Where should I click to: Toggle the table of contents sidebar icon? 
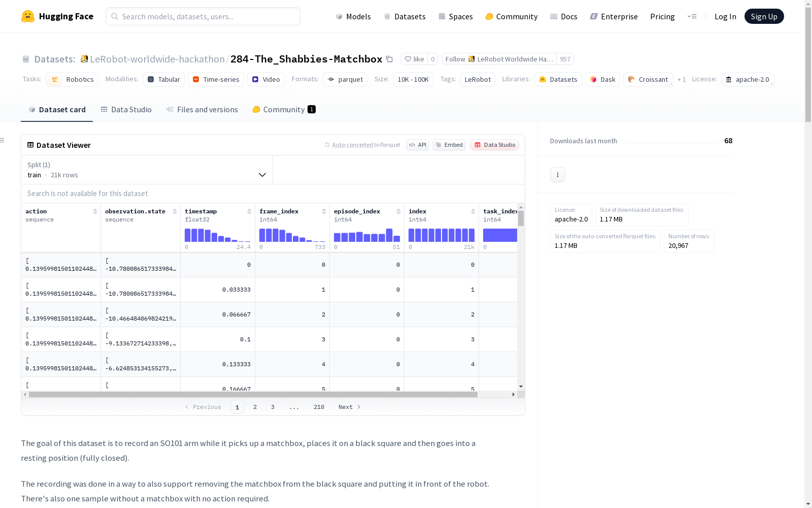(3, 140)
